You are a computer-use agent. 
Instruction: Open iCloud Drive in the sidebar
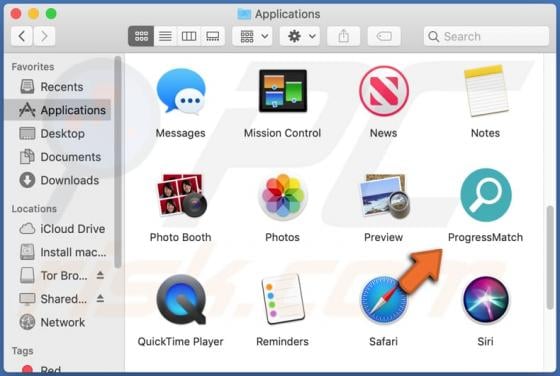[x=57, y=229]
